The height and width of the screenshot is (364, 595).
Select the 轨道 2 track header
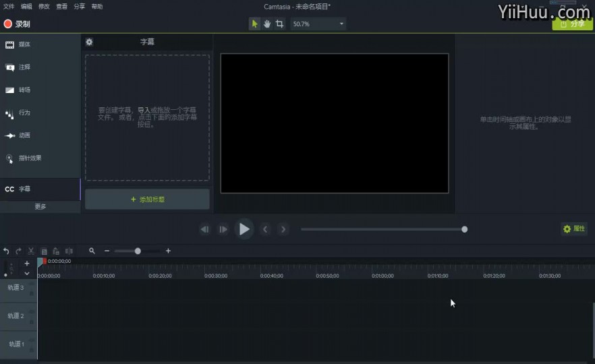pyautogui.click(x=18, y=316)
